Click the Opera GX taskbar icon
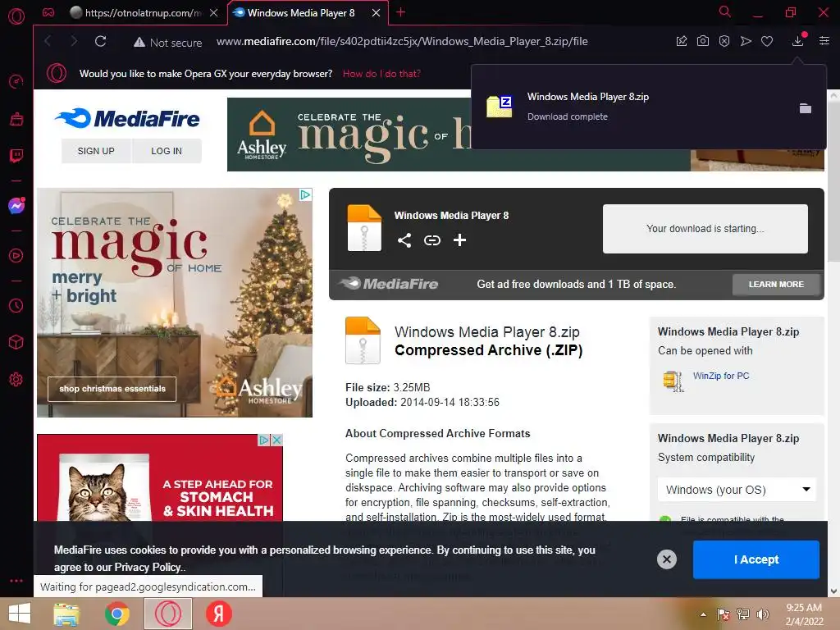Image resolution: width=840 pixels, height=630 pixels. [168, 614]
